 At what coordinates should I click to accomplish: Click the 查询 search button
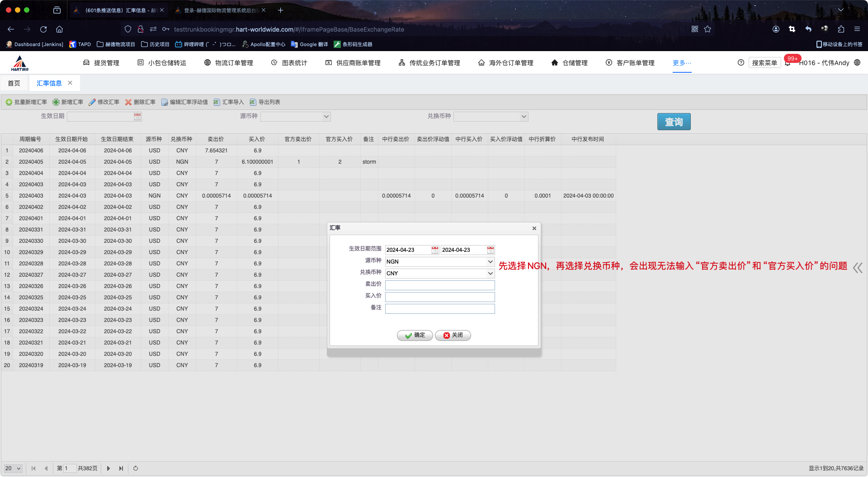tap(674, 122)
